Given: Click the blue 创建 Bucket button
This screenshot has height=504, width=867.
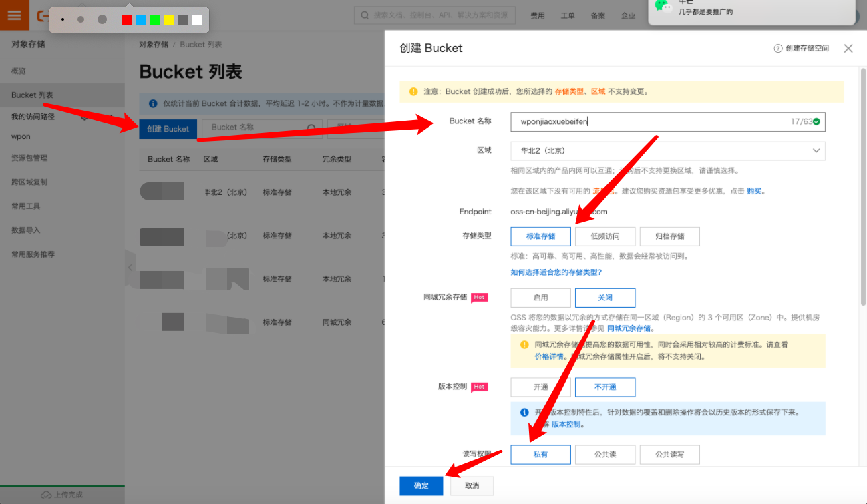Looking at the screenshot, I should pos(168,129).
